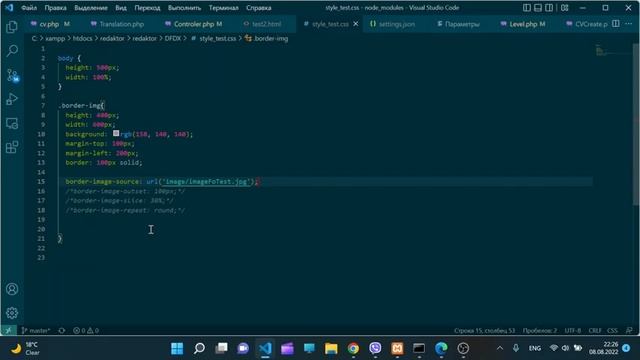Open the Windows Start menu
Viewport: 640px width, 360px height.
(177, 348)
